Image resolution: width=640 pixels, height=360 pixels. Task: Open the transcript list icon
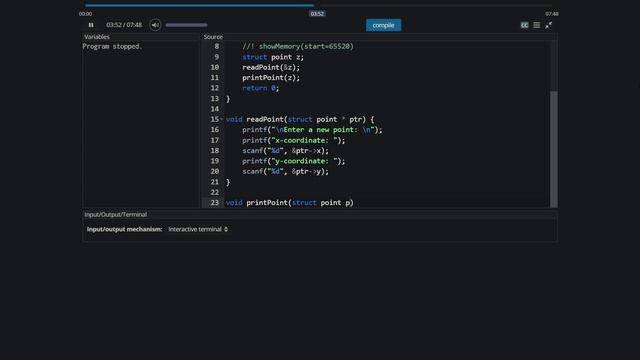coord(537,25)
